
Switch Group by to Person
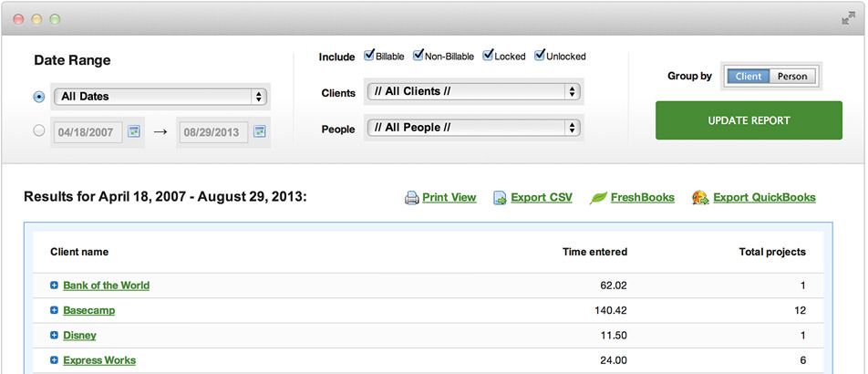click(791, 77)
